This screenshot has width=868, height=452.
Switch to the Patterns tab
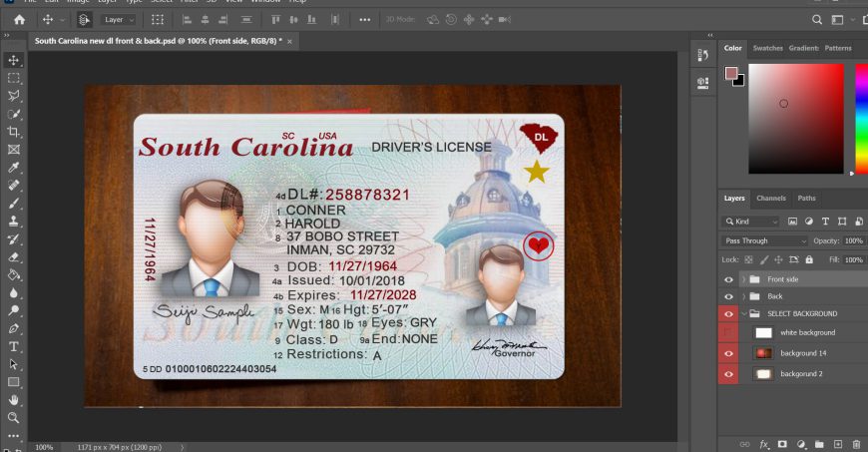click(838, 48)
